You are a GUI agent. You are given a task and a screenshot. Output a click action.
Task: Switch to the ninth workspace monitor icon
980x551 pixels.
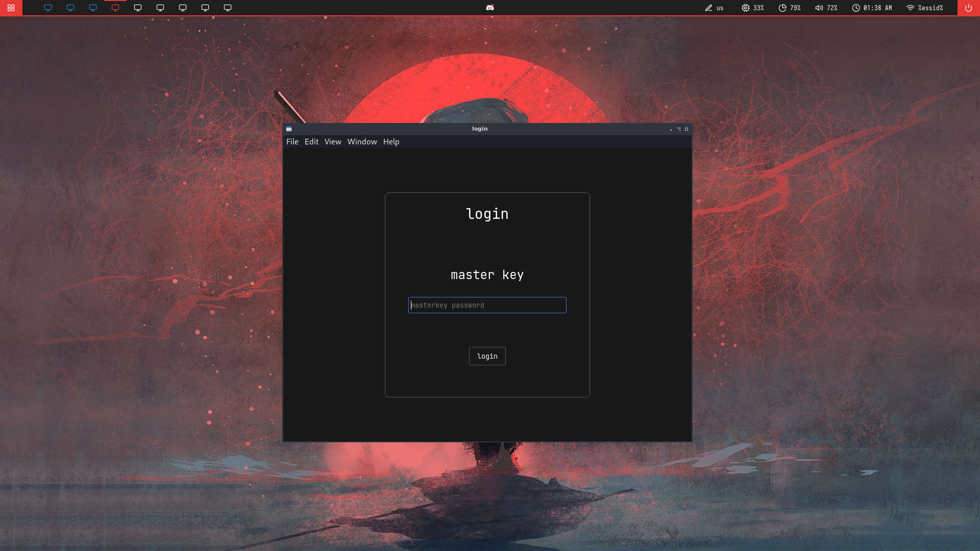228,8
